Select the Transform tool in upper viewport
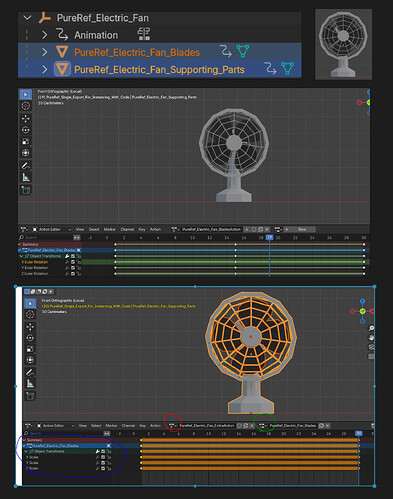 pyautogui.click(x=25, y=153)
